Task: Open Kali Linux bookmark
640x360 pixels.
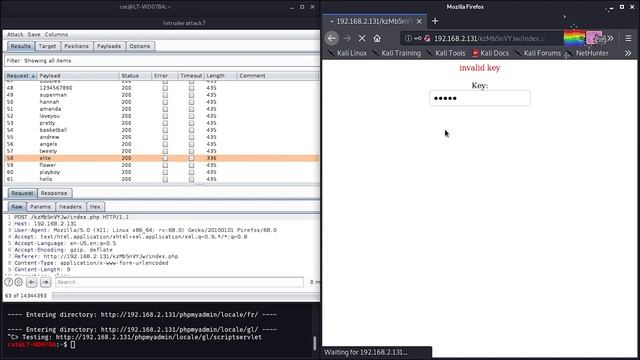Action: click(x=348, y=53)
